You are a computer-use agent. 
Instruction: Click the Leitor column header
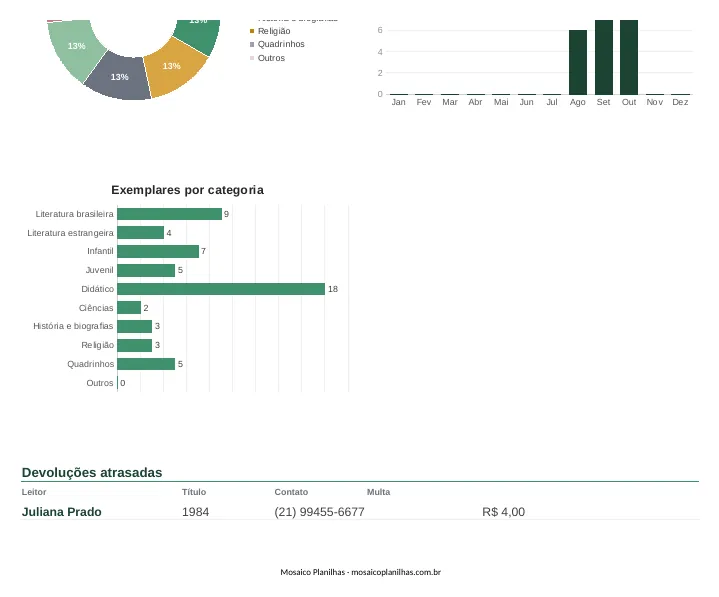pyautogui.click(x=34, y=492)
